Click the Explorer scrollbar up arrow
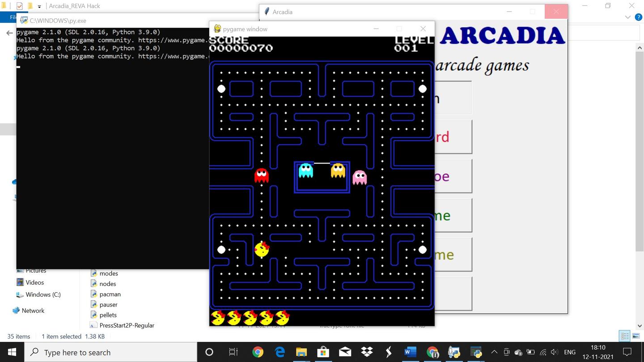 [x=639, y=47]
